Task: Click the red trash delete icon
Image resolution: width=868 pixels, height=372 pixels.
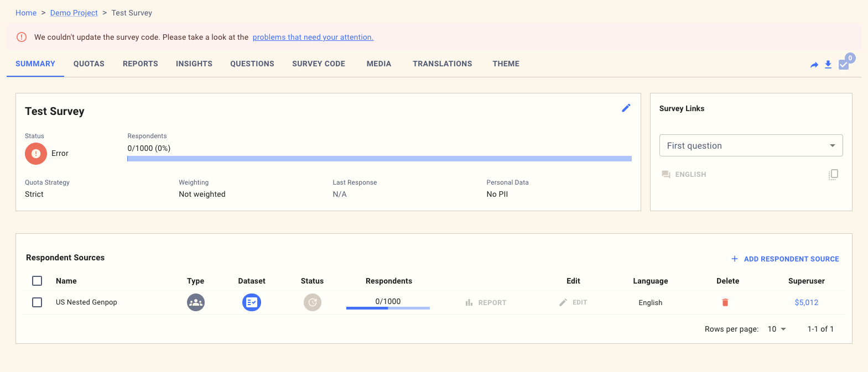Action: click(725, 302)
